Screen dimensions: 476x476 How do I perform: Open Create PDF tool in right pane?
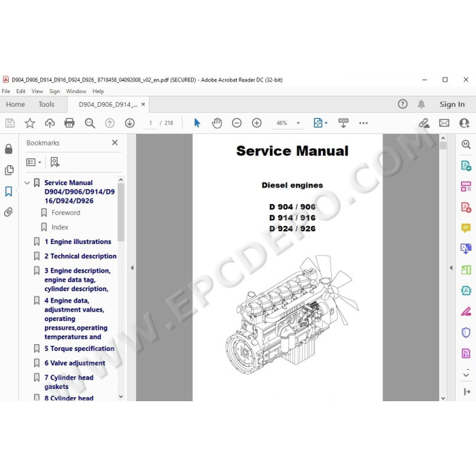tap(466, 207)
